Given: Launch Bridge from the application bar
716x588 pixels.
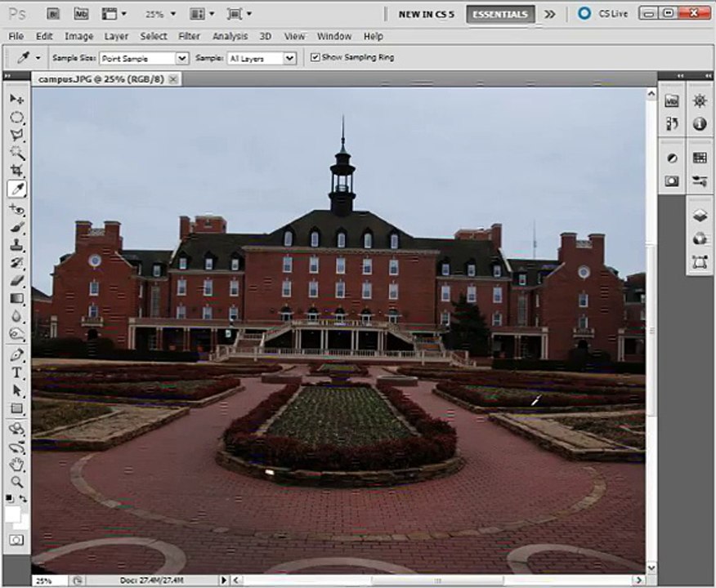Looking at the screenshot, I should (x=53, y=14).
